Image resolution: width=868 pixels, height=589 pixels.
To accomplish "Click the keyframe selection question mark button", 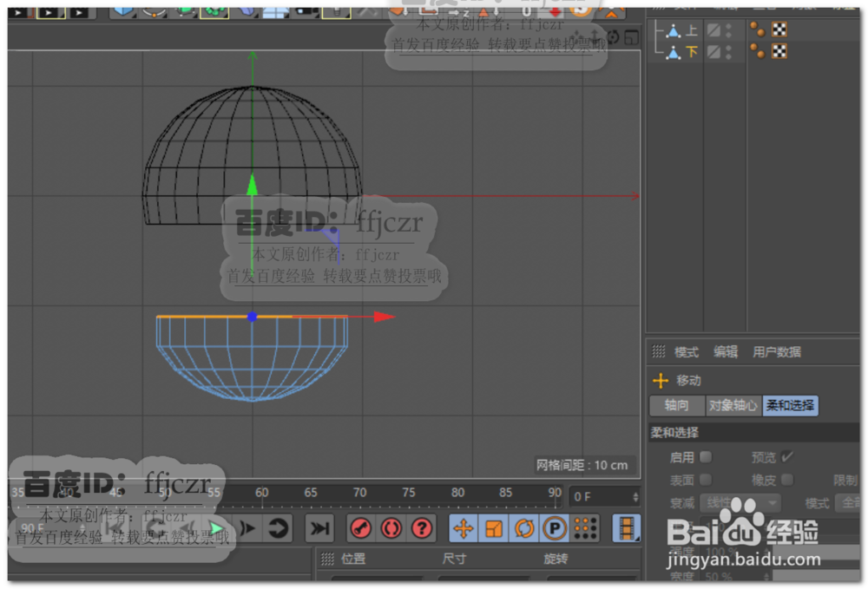I will pos(422,528).
